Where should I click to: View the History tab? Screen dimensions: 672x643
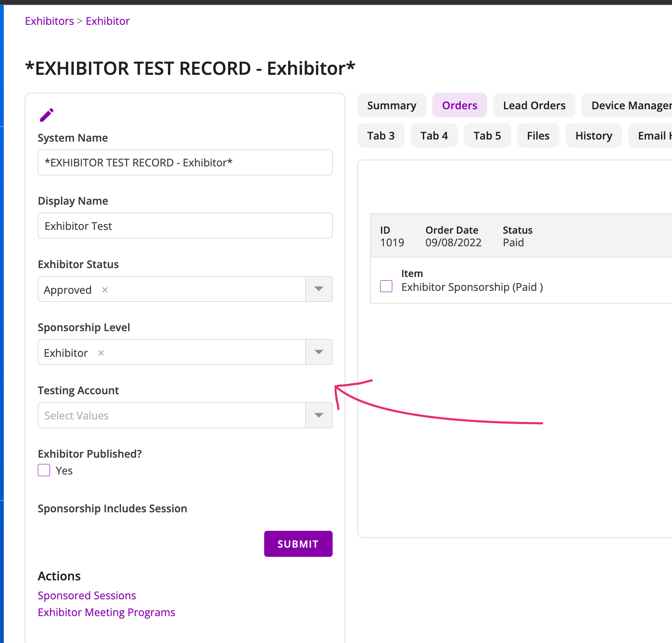click(x=593, y=136)
